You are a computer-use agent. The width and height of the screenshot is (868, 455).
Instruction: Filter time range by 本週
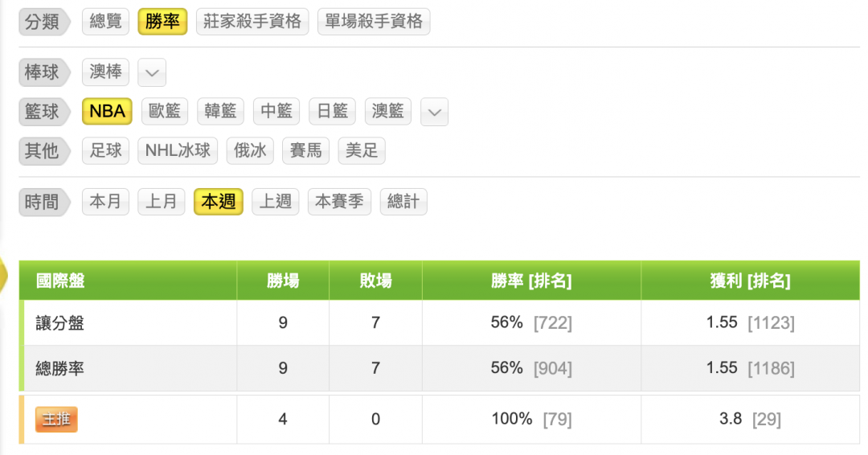pyautogui.click(x=218, y=202)
